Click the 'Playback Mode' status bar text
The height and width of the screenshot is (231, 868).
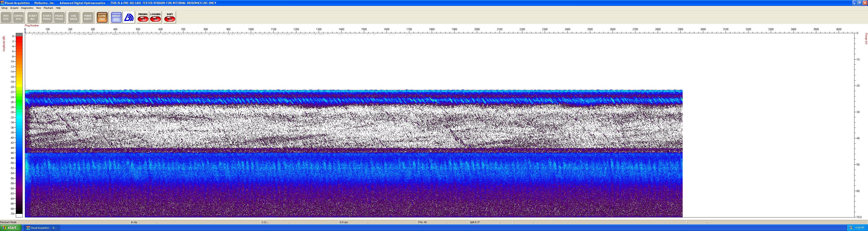click(8, 222)
